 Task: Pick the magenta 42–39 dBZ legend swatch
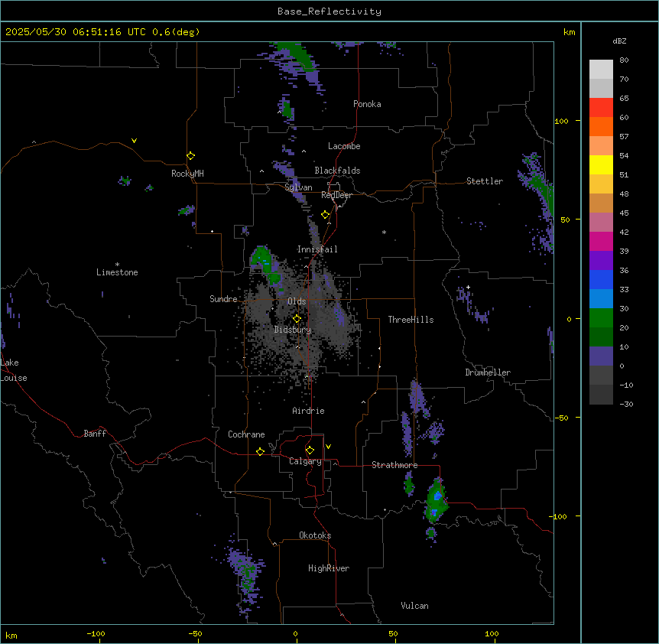tap(601, 241)
